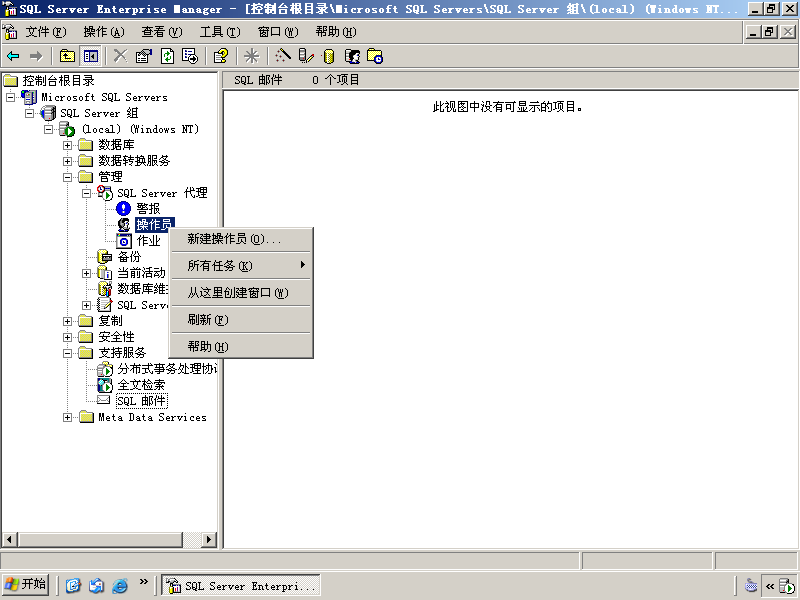
Task: Open the 工具(T) menu
Action: click(x=220, y=32)
